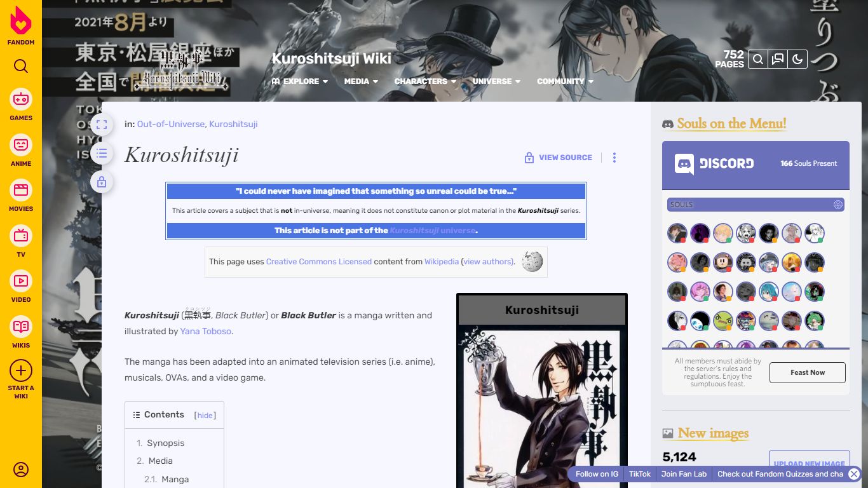Viewport: 868px width, 488px height.
Task: Expand the Explore menu
Action: [300, 81]
